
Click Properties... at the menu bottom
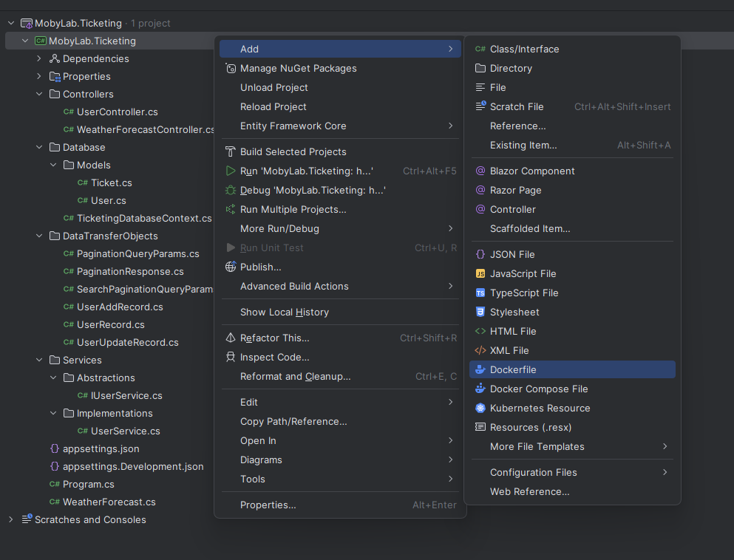pos(268,505)
